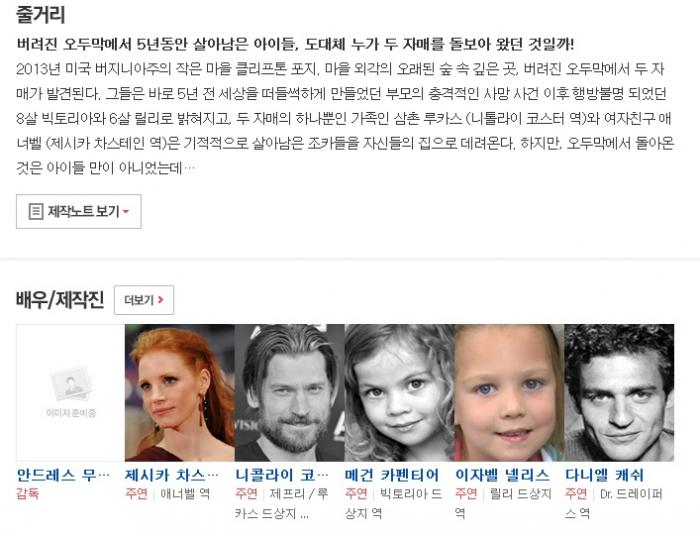Click the 니콜라이 코스터 photo thumbnail

[290, 393]
